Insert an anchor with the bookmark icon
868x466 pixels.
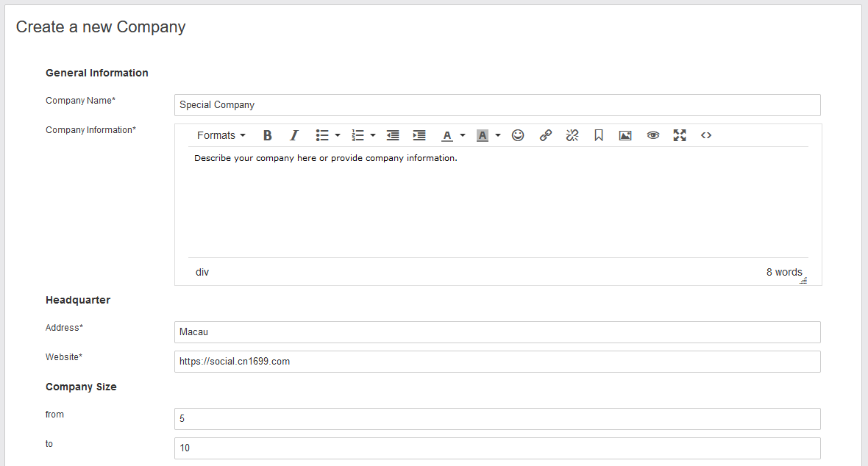[x=599, y=135]
